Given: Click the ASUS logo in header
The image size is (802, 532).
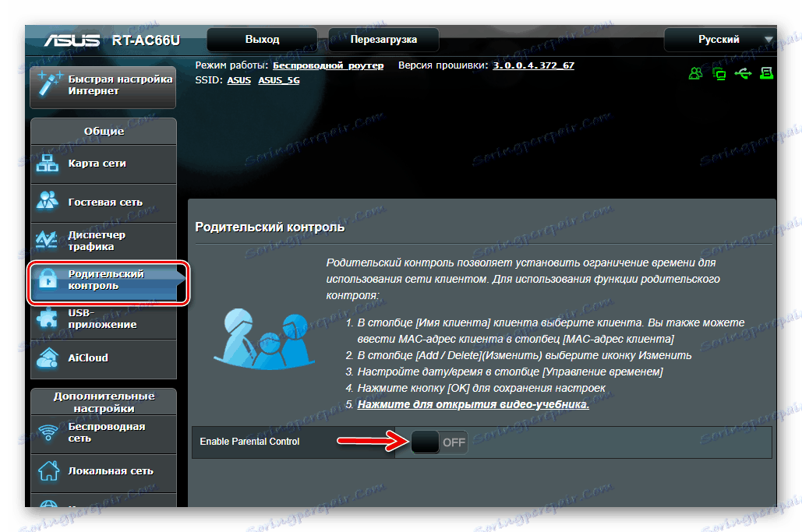Looking at the screenshot, I should tap(72, 41).
